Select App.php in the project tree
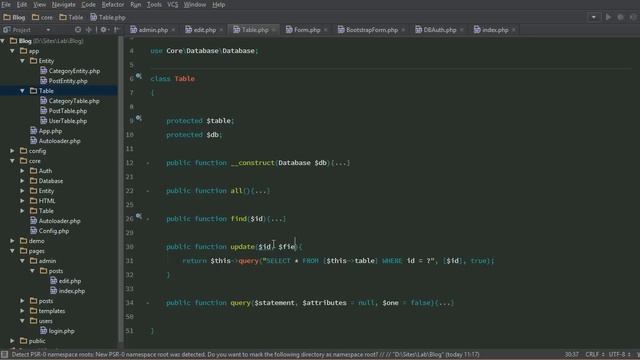Image resolution: width=640 pixels, height=360 pixels. (x=46, y=131)
